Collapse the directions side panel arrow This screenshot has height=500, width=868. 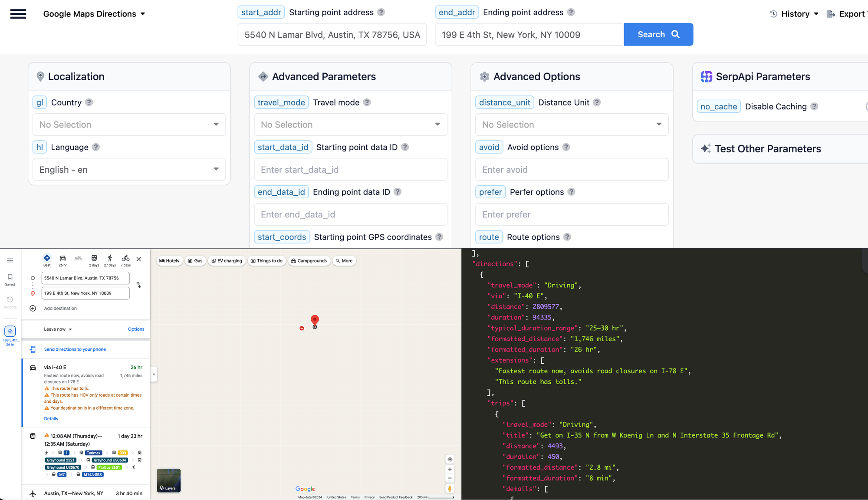click(154, 374)
